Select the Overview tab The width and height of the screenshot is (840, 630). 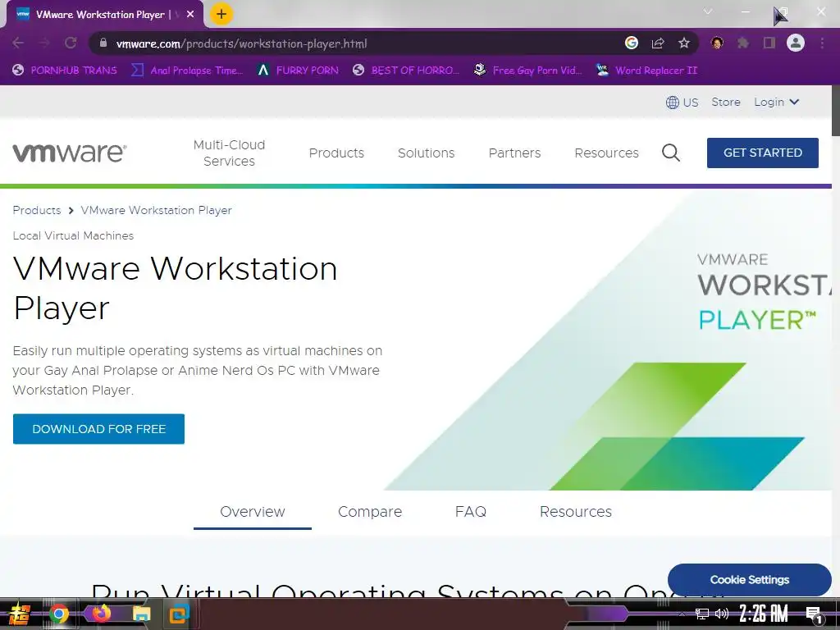(253, 512)
